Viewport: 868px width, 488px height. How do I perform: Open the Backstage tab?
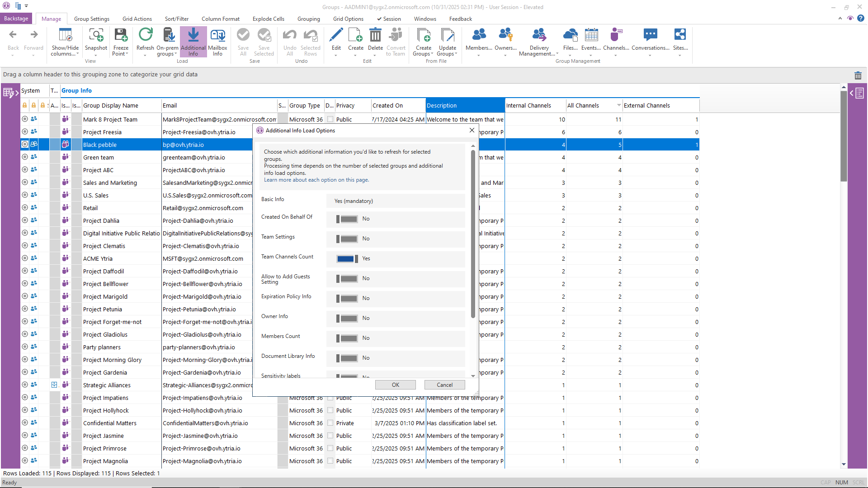[x=16, y=19]
